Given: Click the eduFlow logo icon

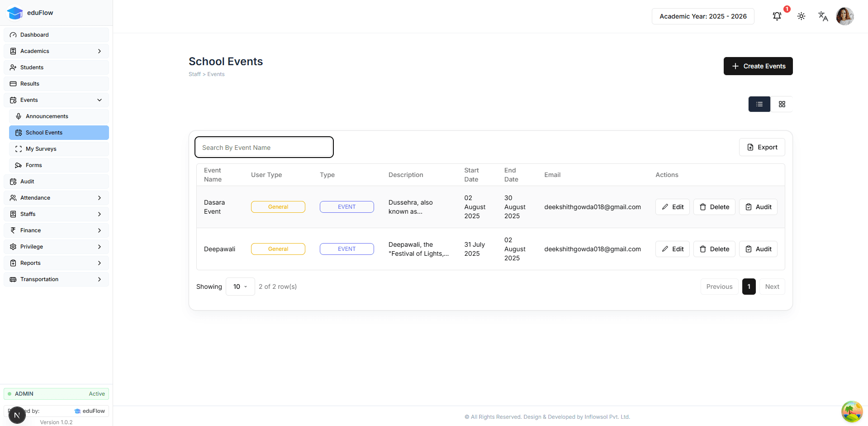Looking at the screenshot, I should 15,13.
